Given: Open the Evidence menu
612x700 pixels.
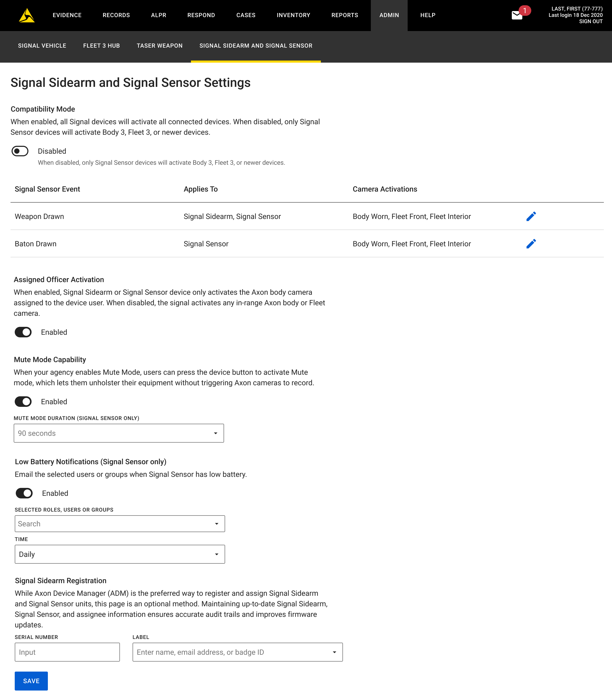Looking at the screenshot, I should [67, 15].
